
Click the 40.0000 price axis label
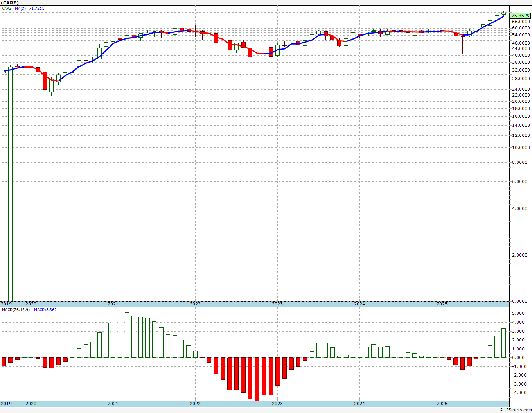[x=521, y=55]
